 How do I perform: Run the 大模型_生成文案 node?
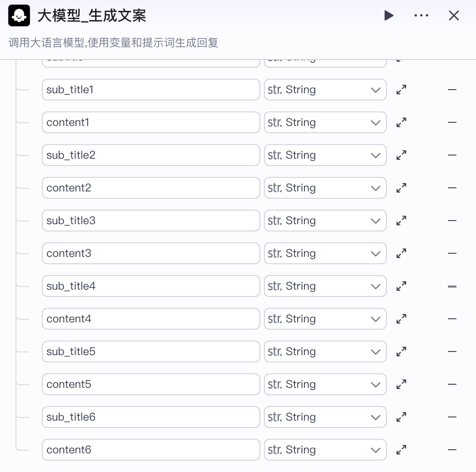[x=389, y=15]
